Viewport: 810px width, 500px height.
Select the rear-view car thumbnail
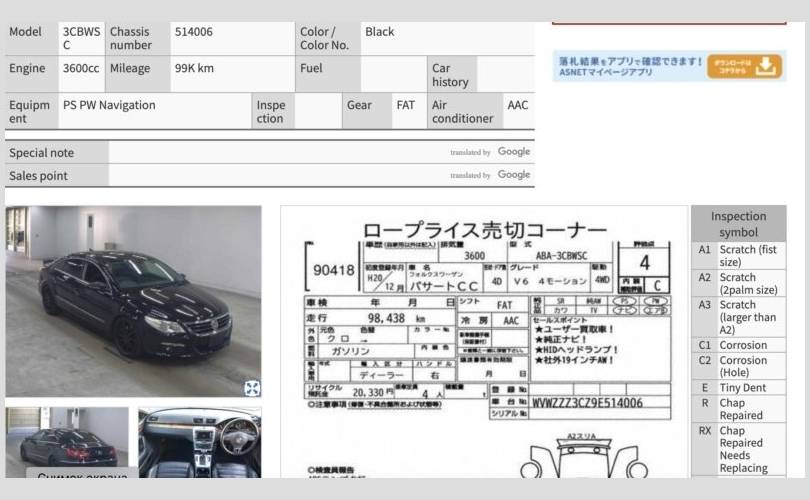click(67, 441)
